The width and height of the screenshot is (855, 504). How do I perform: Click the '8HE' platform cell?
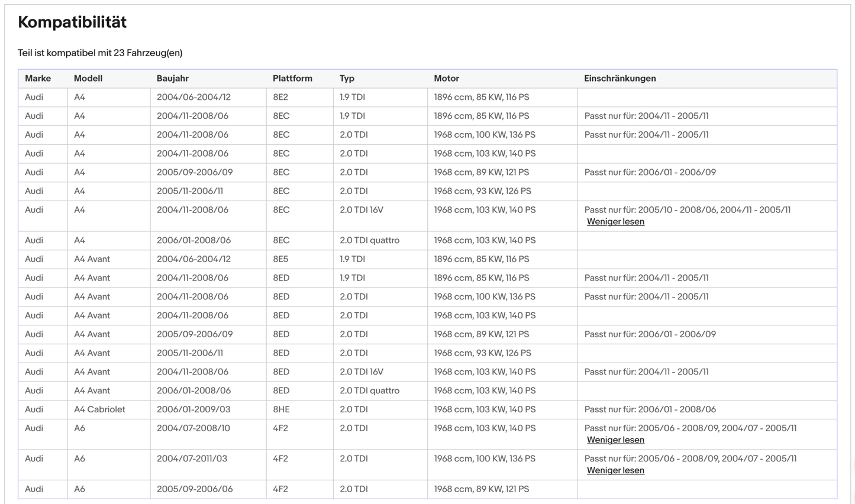281,409
